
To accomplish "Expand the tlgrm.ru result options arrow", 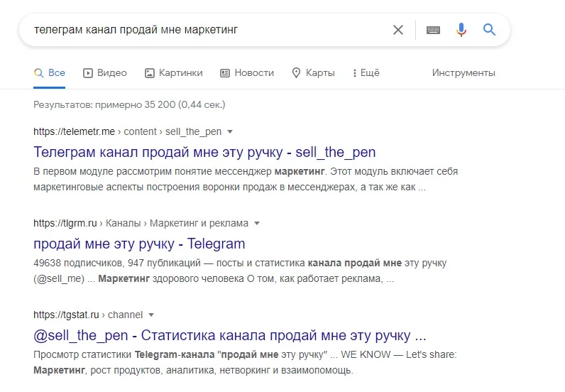I will tap(257, 223).
